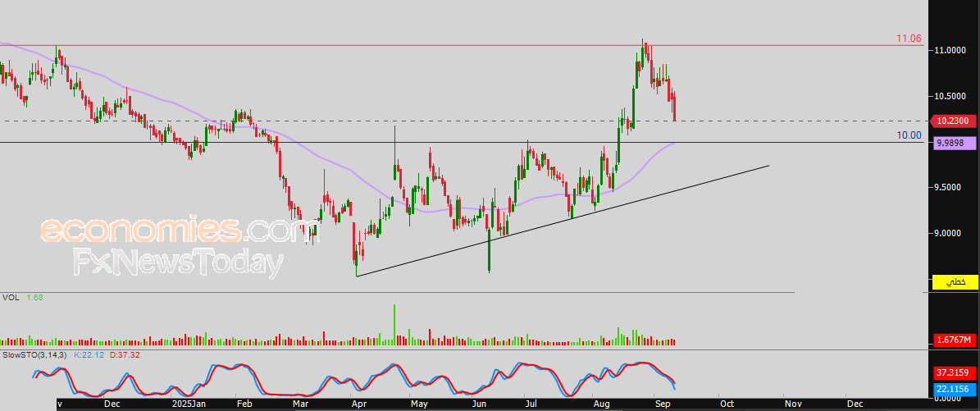Click the May time axis label
The image size is (980, 411).
click(418, 404)
